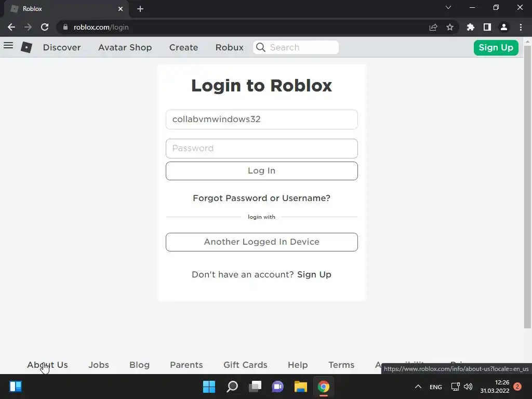Screen dimensions: 532x399
Task: Open the Roblox hamburger navigation menu
Action: pyautogui.click(x=8, y=46)
